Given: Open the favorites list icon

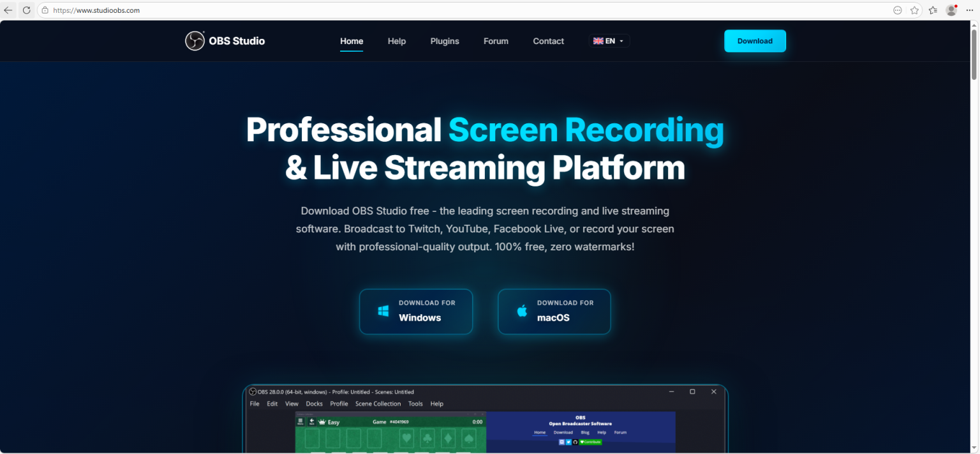Looking at the screenshot, I should [933, 10].
